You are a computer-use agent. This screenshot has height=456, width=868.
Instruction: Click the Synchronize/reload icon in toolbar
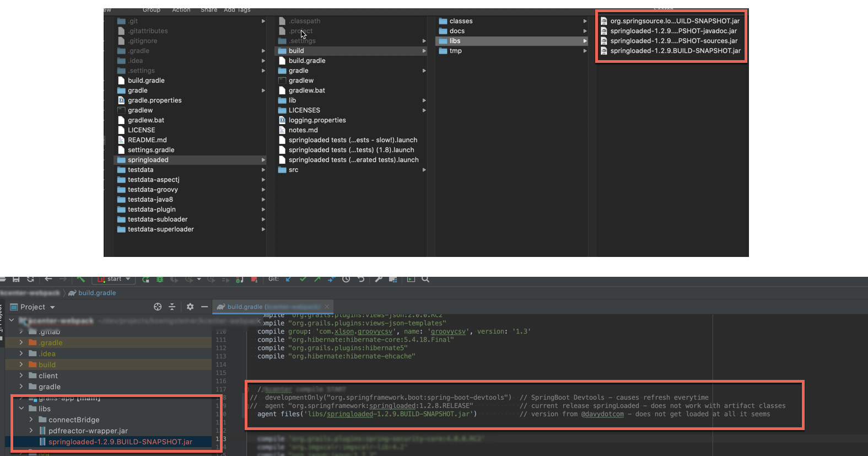click(x=30, y=280)
